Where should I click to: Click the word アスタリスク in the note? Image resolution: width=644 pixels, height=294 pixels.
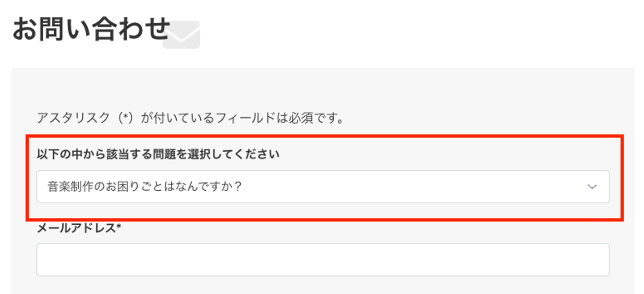[x=73, y=118]
